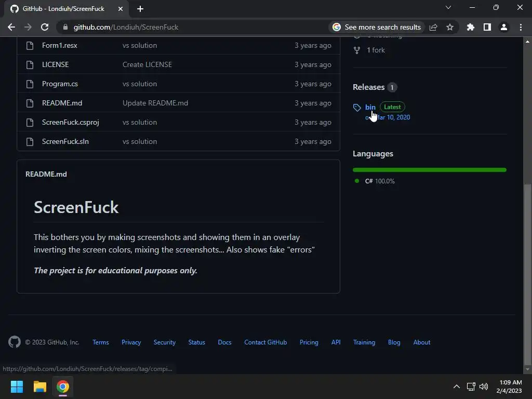Click the 1 fork link

376,50
